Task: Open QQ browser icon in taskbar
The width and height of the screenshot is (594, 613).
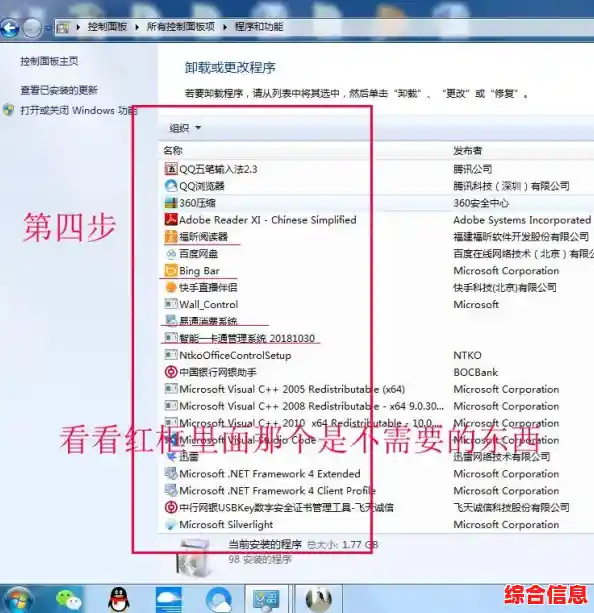Action: [219, 600]
